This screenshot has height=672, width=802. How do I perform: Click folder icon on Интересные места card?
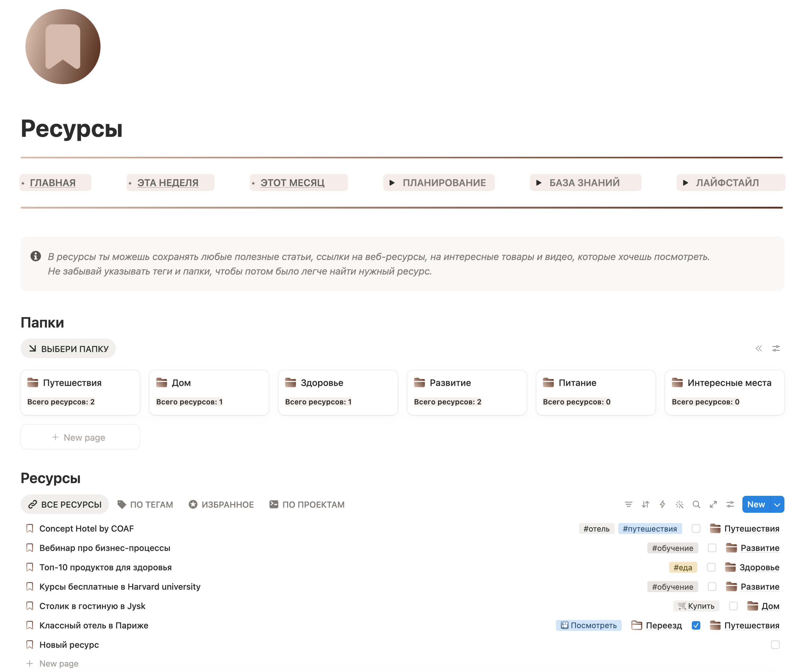[678, 382]
